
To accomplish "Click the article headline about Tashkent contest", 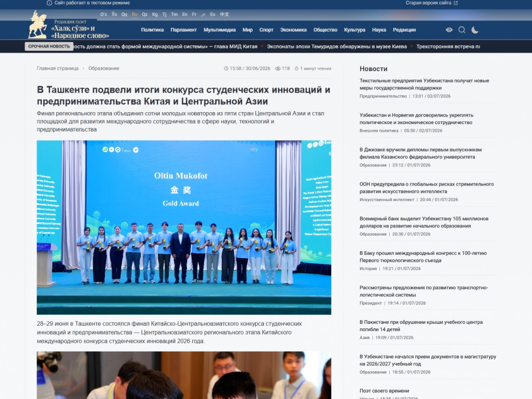I will pyautogui.click(x=184, y=95).
